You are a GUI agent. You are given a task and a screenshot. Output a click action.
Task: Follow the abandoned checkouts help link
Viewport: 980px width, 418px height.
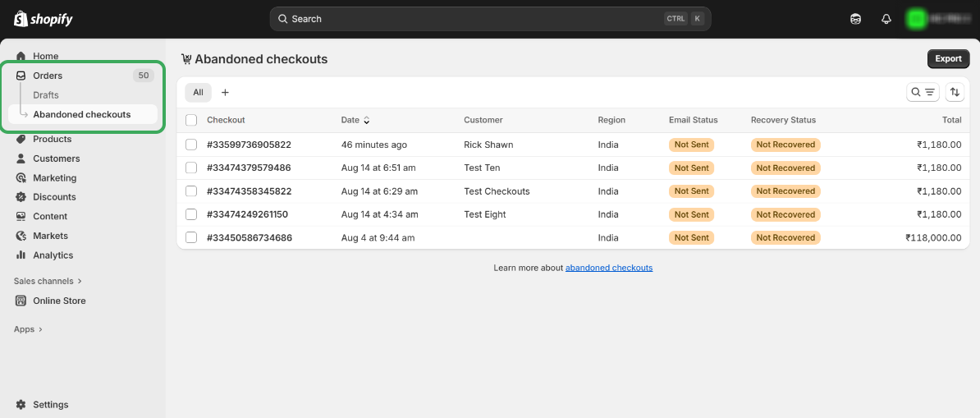point(608,268)
